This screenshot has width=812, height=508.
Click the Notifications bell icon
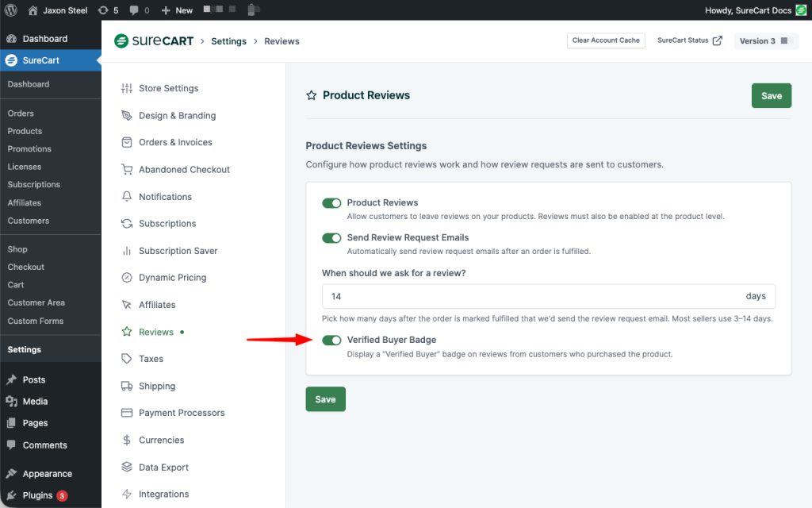[x=126, y=196]
